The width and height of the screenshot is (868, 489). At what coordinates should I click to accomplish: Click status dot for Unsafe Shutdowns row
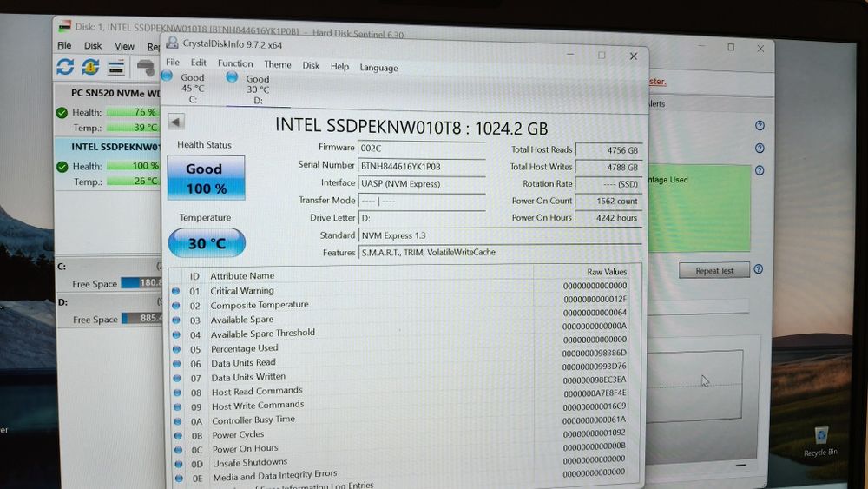click(x=178, y=464)
